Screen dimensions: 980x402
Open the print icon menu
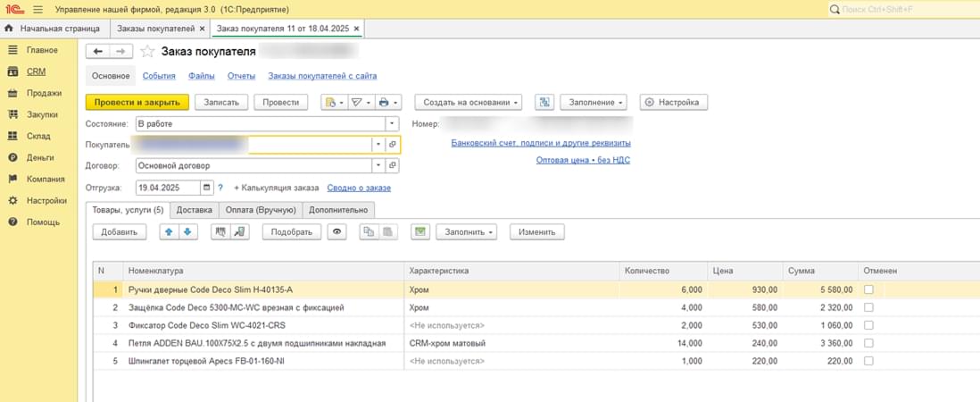pyautogui.click(x=388, y=103)
